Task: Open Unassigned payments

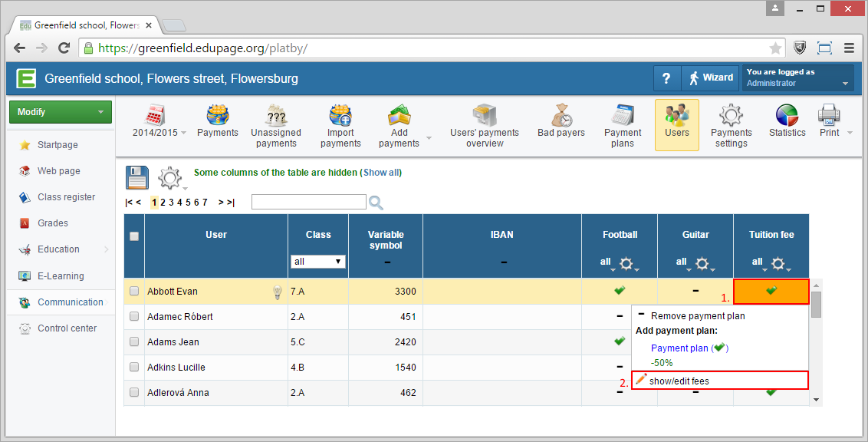Action: [276, 127]
